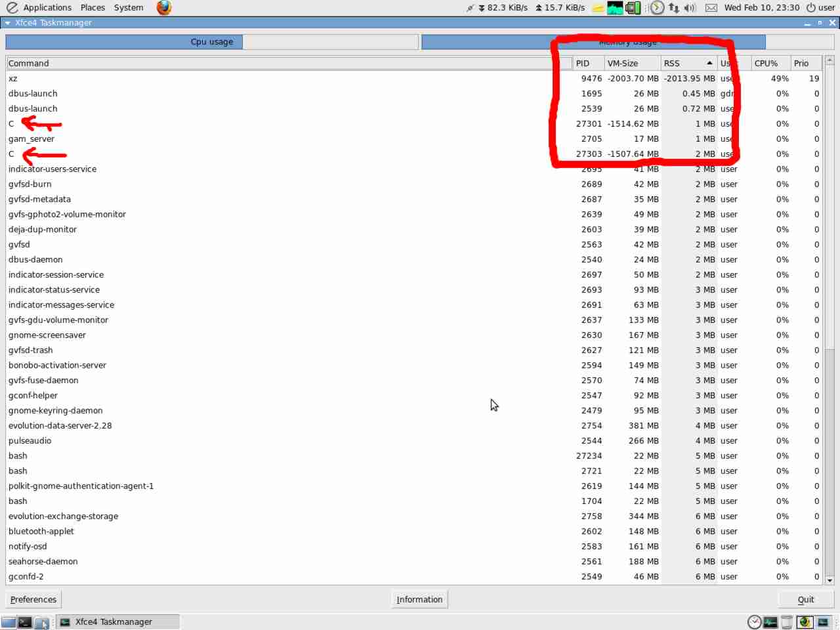This screenshot has height=630, width=840.
Task: Click the volume speaker icon
Action: [x=690, y=8]
